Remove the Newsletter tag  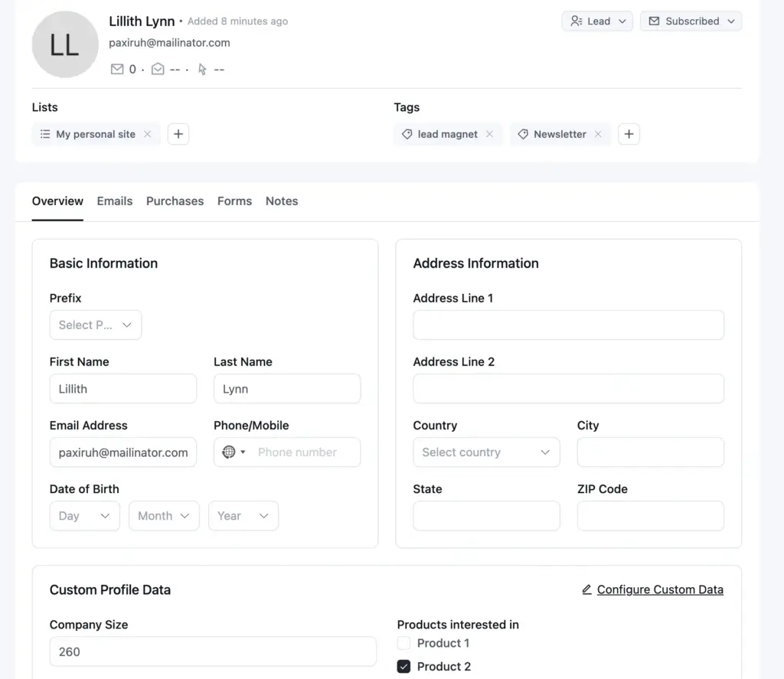pos(598,134)
